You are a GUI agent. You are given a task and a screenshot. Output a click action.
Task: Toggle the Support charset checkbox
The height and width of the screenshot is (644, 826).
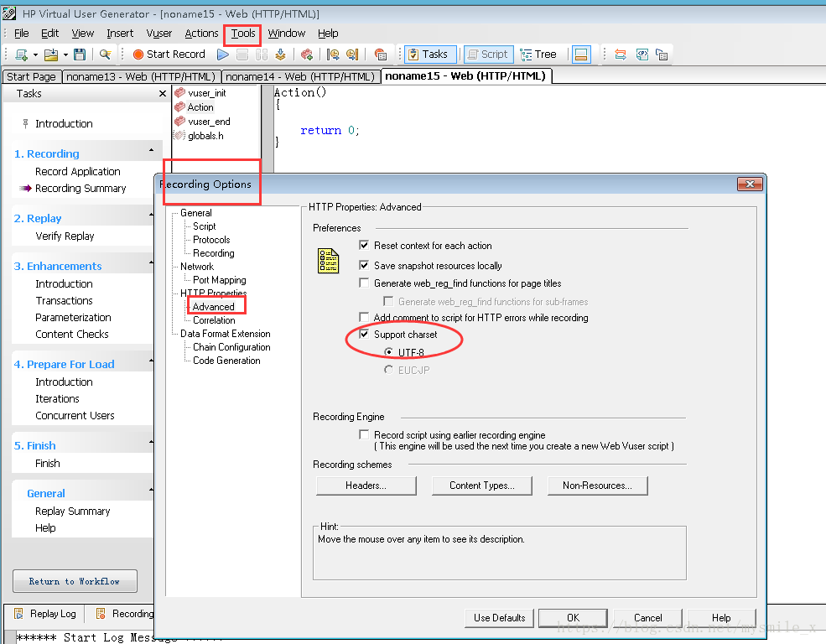363,334
